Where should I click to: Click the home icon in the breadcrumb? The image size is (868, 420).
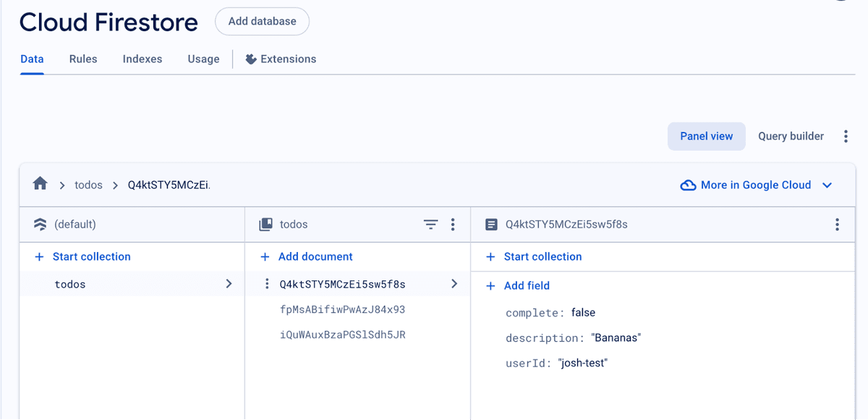coord(40,183)
